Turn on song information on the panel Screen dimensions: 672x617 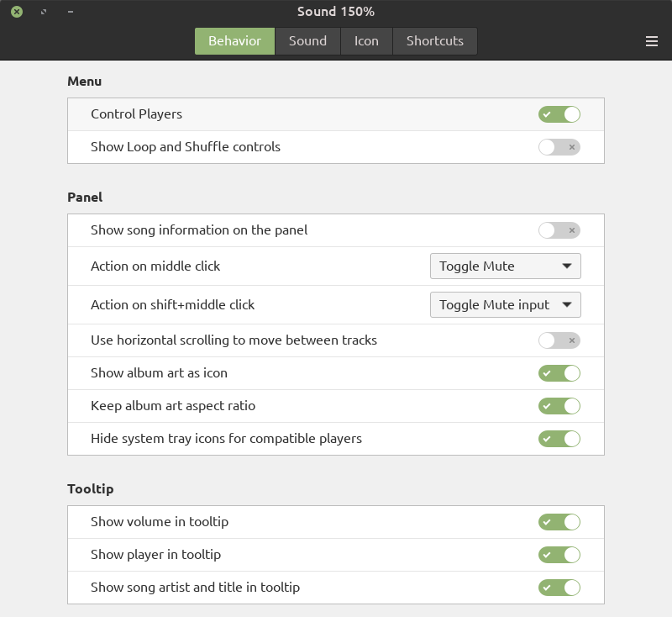point(559,230)
